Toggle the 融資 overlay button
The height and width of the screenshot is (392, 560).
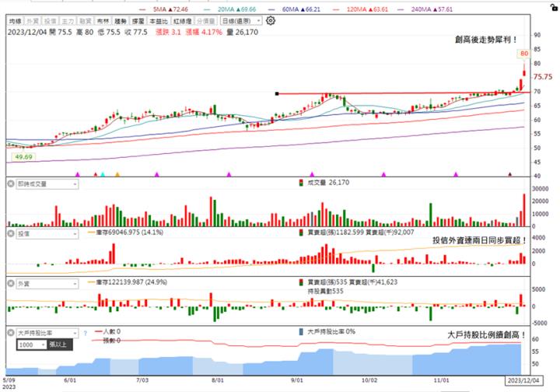tap(86, 22)
